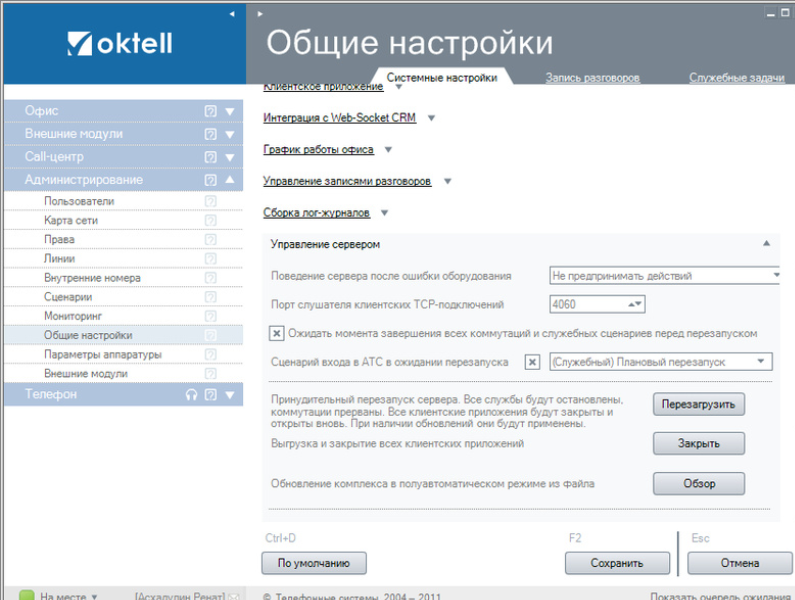Image resolution: width=795 pixels, height=600 pixels.
Task: Collapse the Управление сервером section
Action: [x=766, y=244]
